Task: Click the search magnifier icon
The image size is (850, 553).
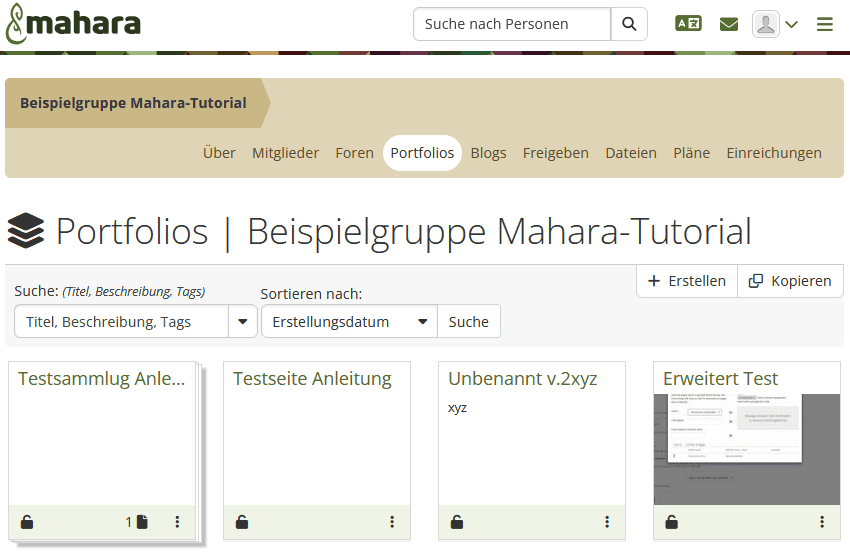Action: pos(629,24)
